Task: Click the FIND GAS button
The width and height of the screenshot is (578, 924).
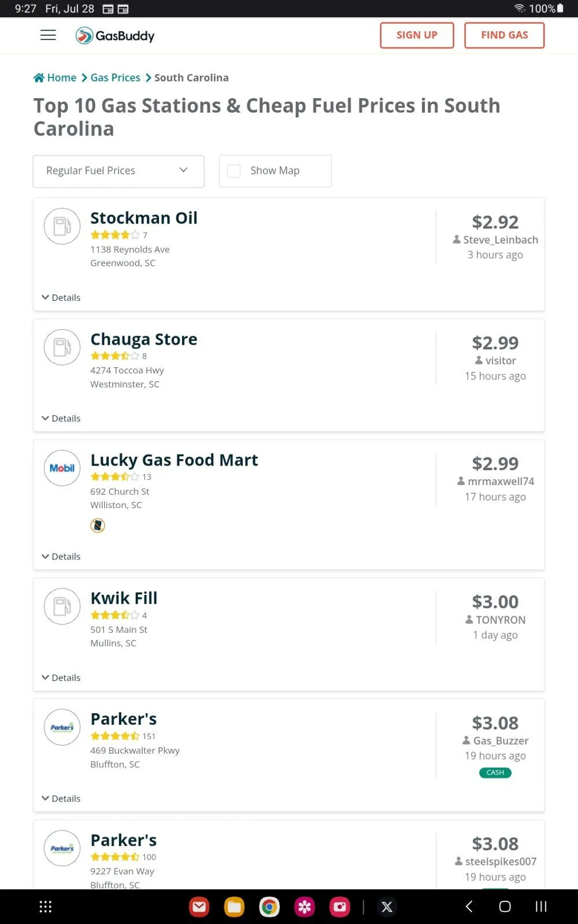Action: click(x=504, y=35)
